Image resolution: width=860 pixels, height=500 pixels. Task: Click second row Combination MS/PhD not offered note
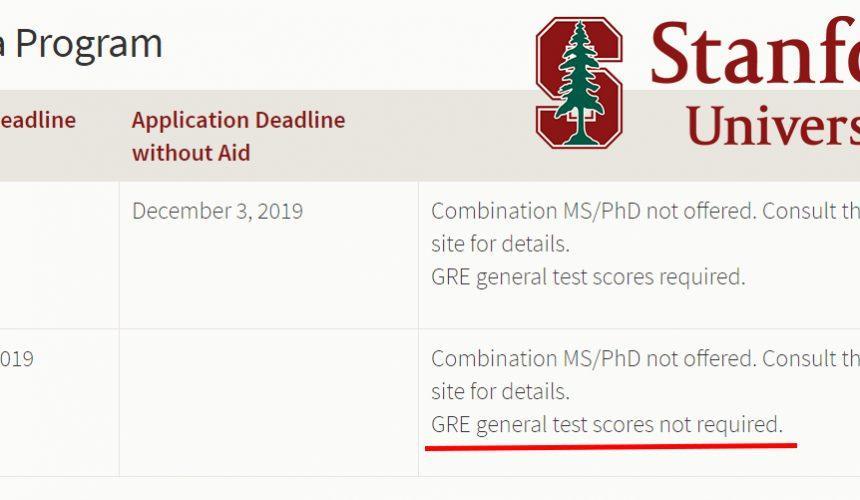point(646,359)
